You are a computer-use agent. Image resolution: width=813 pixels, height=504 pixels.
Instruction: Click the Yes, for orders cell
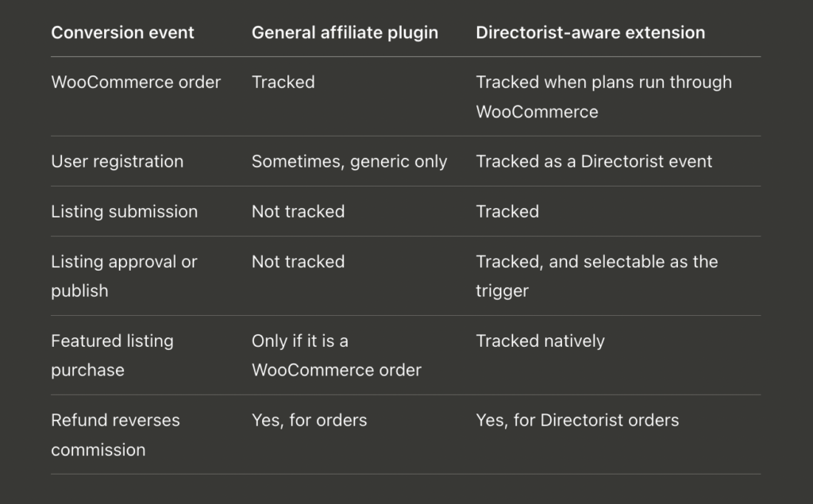310,420
